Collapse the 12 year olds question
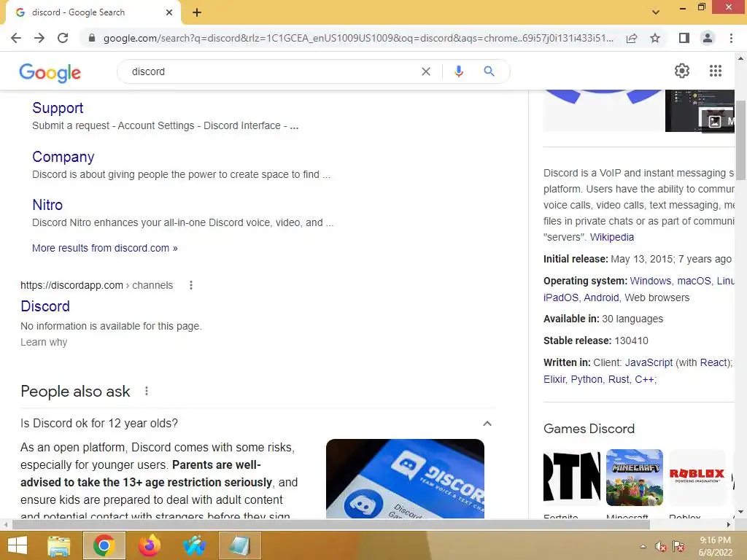747x560 pixels. coord(487,424)
